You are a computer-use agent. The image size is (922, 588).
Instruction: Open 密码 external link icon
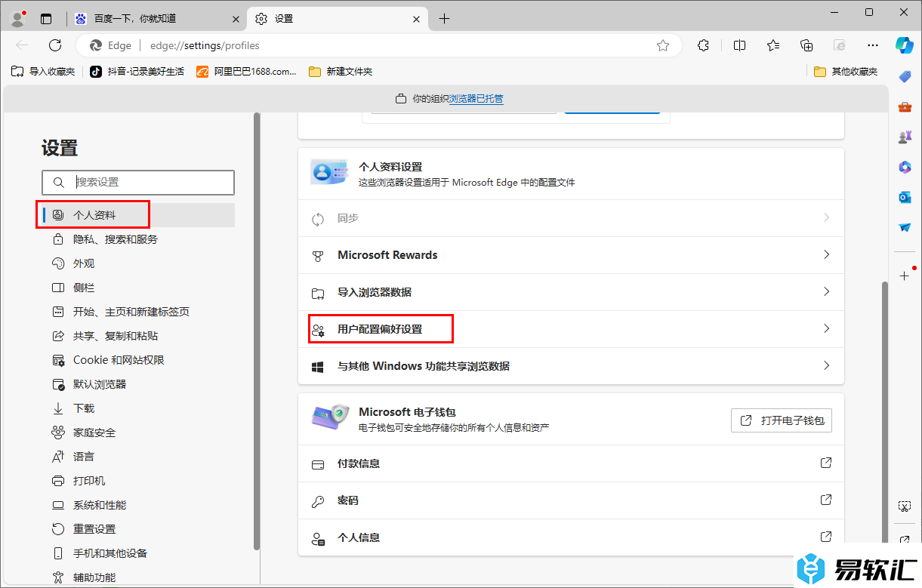click(x=826, y=500)
